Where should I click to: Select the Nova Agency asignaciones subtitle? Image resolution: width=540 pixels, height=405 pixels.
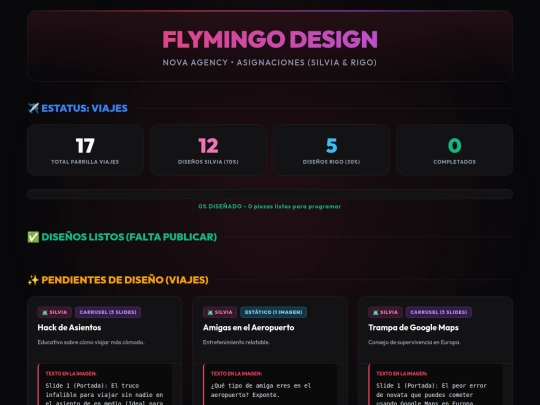point(270,62)
